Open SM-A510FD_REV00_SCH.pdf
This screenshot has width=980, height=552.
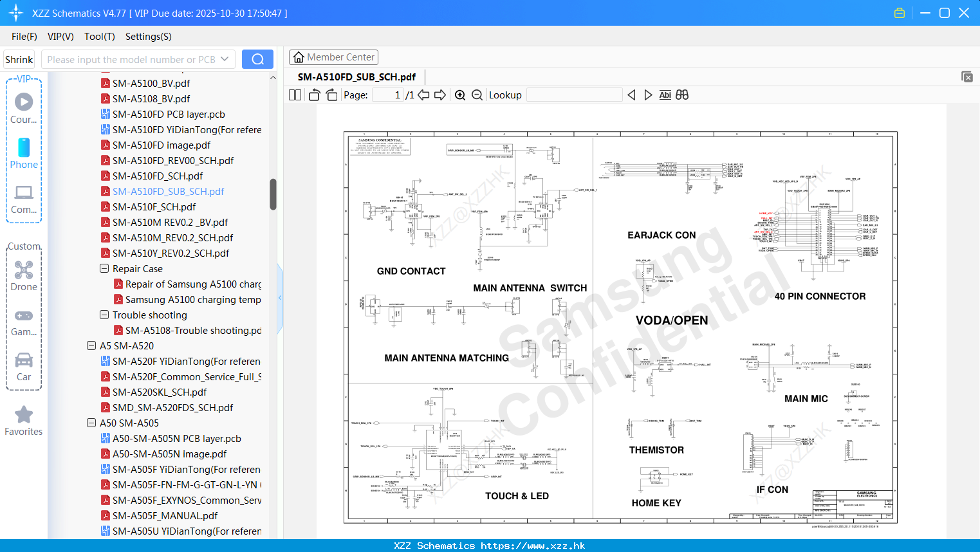tap(167, 160)
